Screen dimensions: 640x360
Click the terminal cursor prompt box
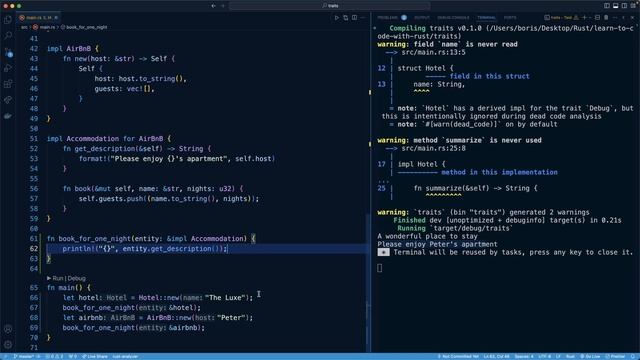[380, 268]
